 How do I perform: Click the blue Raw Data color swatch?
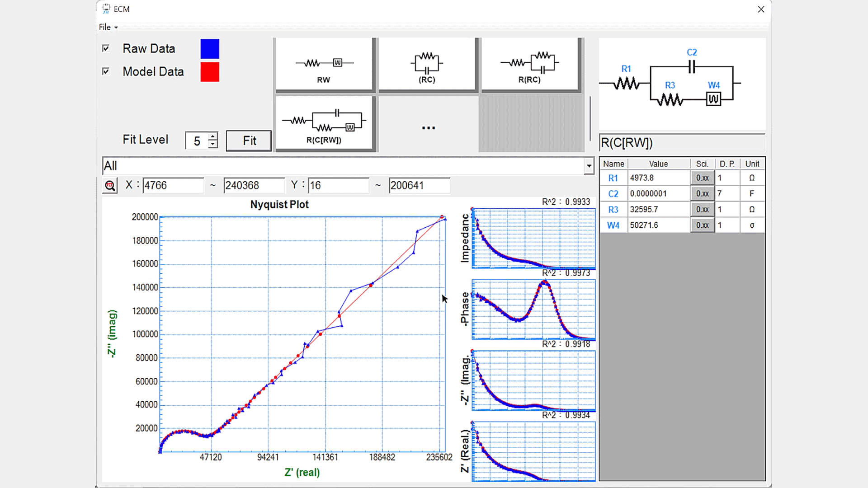[210, 49]
